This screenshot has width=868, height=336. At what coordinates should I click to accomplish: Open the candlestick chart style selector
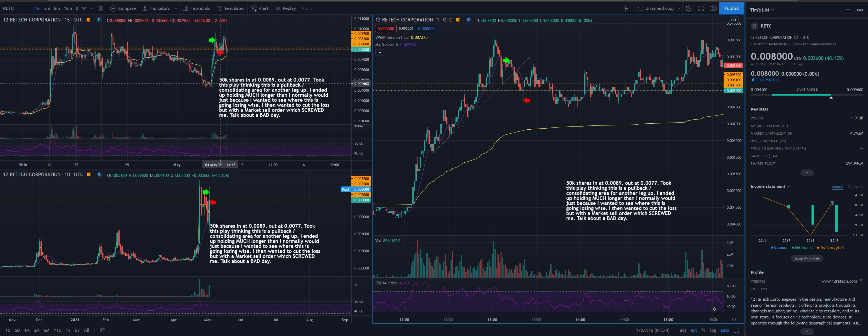[x=101, y=8]
